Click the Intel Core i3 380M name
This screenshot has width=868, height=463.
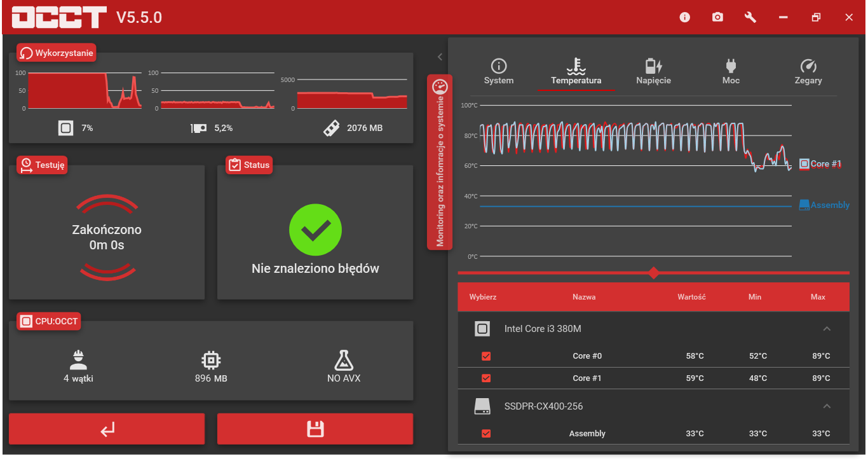[x=543, y=329]
